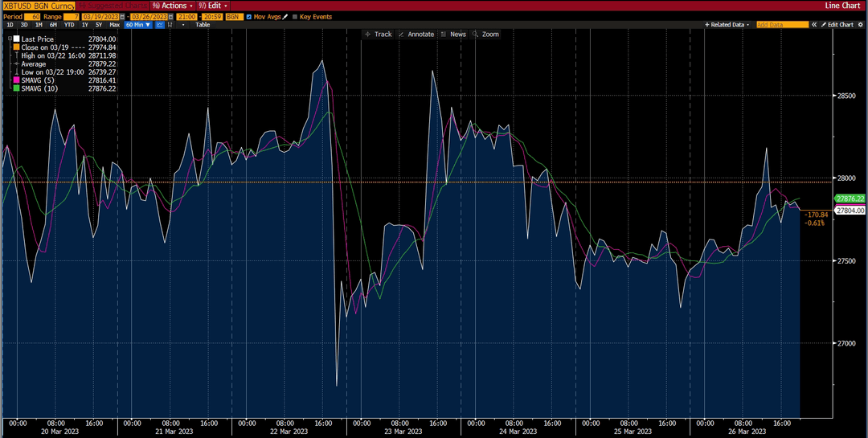Expand the Related Data dropdown
Screen dimensions: 868x438
tap(727, 25)
